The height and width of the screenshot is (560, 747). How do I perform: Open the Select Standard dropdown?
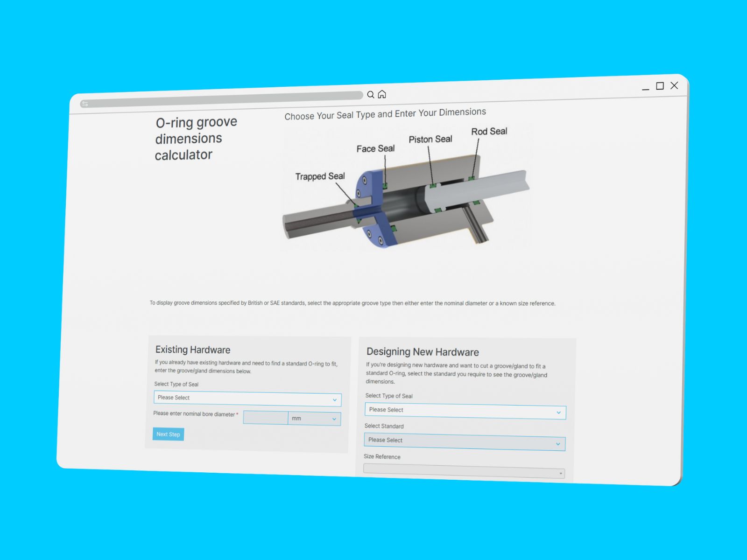[x=465, y=441]
